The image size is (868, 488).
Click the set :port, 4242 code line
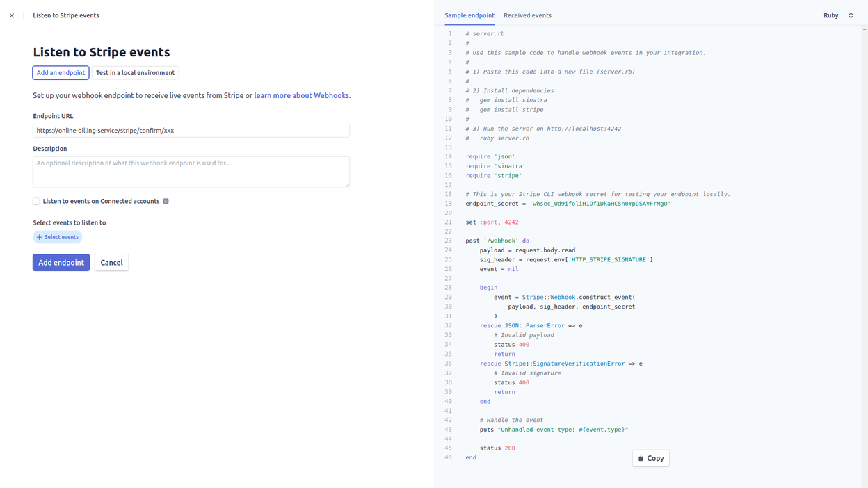pos(492,222)
